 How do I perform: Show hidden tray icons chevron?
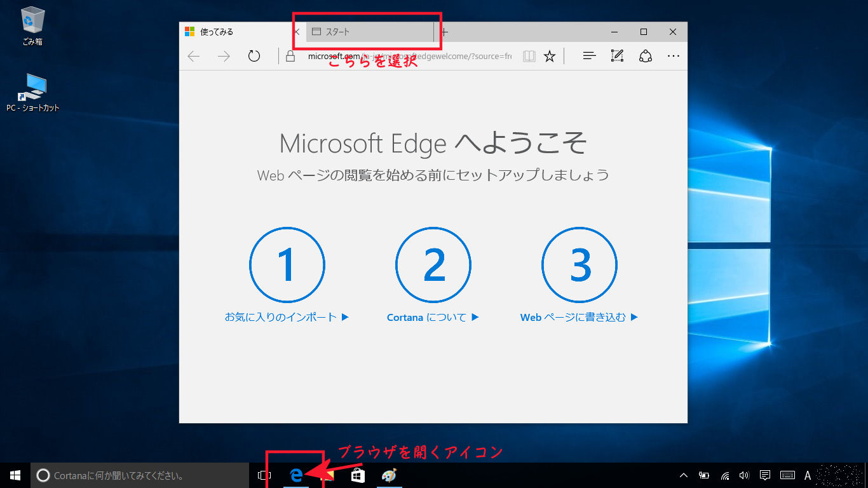[684, 475]
